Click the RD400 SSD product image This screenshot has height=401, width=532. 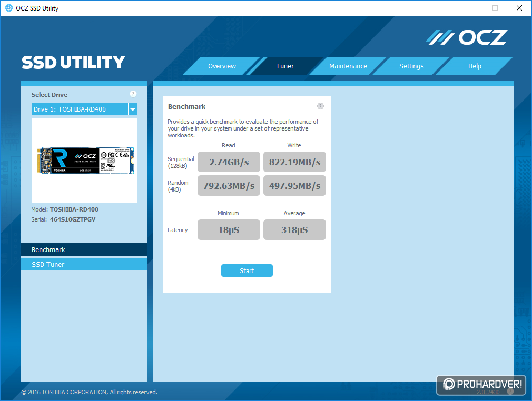coord(85,161)
